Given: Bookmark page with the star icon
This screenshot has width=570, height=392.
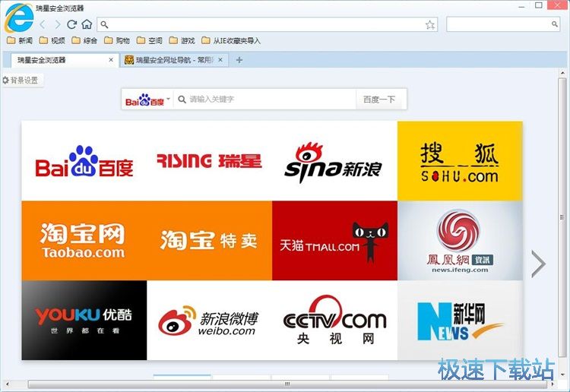Looking at the screenshot, I should click(x=430, y=25).
